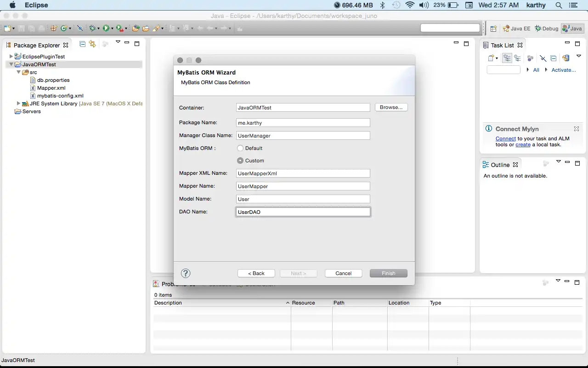The height and width of the screenshot is (368, 588).
Task: Click the Package Name input field
Action: point(303,123)
